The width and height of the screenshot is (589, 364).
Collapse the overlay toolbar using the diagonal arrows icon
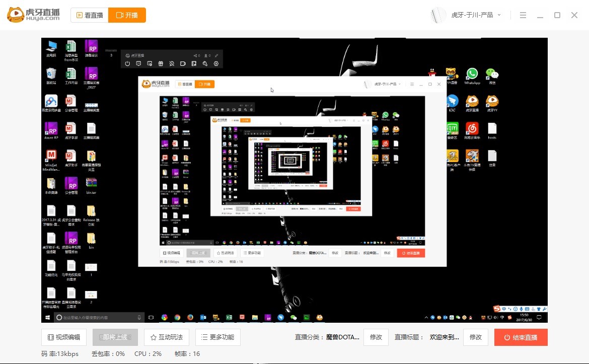[x=216, y=56]
